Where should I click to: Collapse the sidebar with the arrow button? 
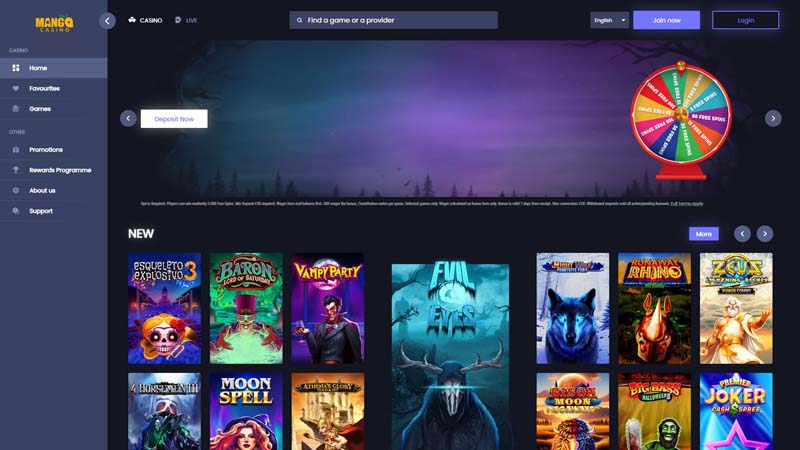(108, 20)
